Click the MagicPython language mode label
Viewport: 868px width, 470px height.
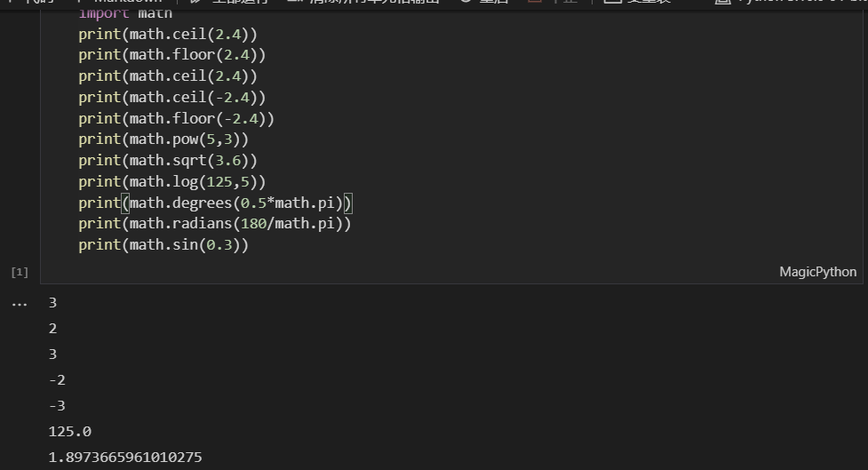coord(817,272)
